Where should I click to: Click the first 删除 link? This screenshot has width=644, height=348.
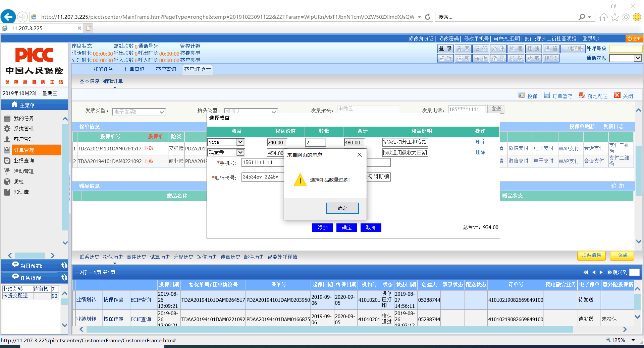click(x=480, y=142)
